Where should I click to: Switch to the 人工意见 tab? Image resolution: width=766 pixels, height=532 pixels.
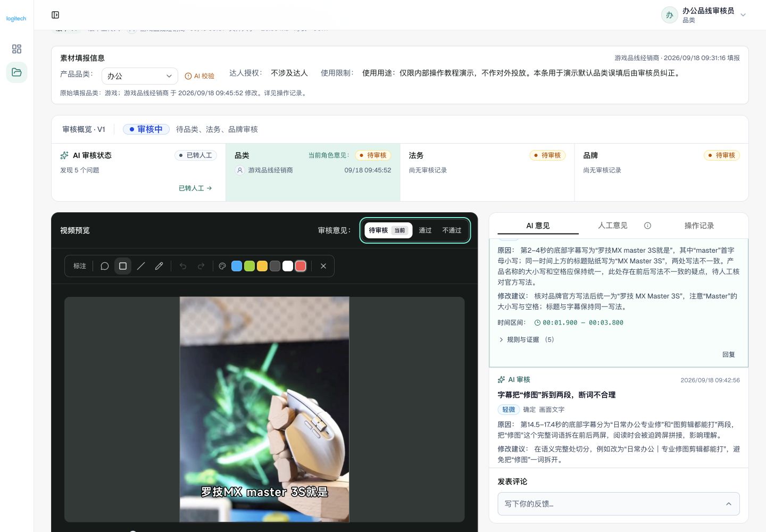613,226
